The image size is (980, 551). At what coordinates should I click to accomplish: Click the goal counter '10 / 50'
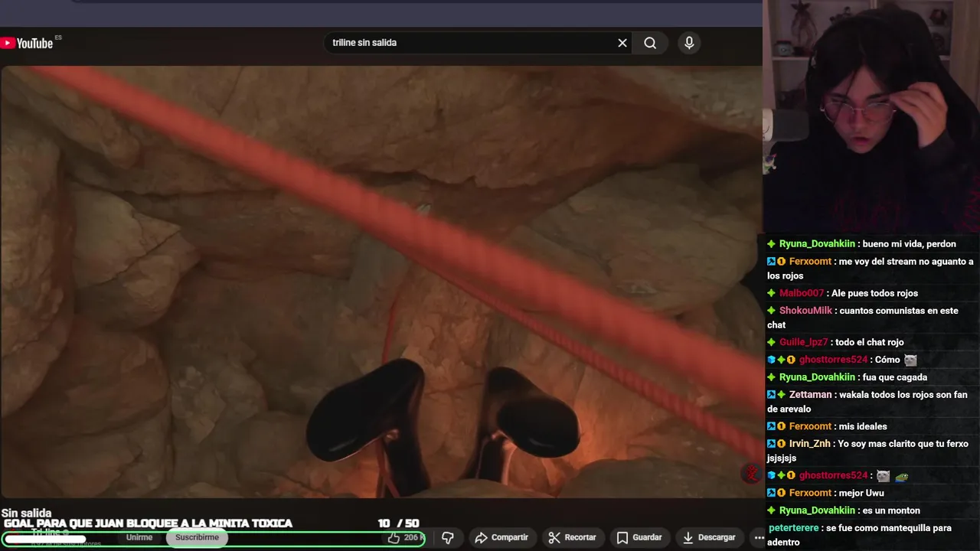point(398,523)
